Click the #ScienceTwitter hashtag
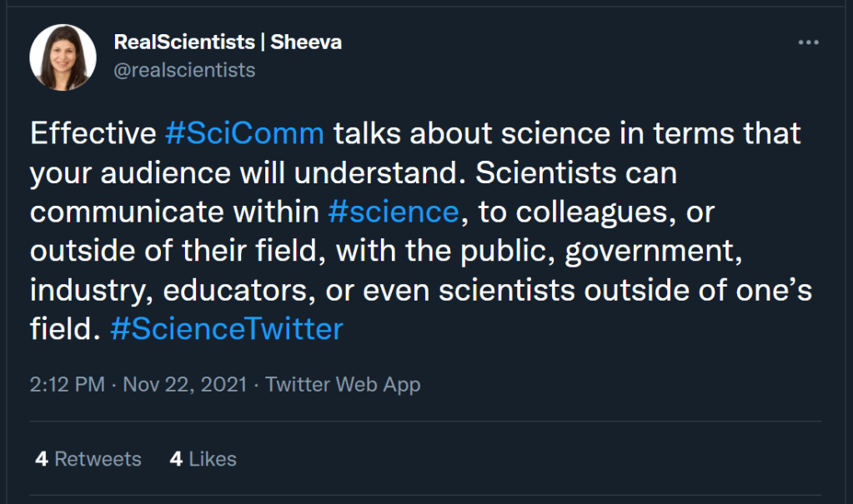Image resolution: width=853 pixels, height=504 pixels. point(226,328)
